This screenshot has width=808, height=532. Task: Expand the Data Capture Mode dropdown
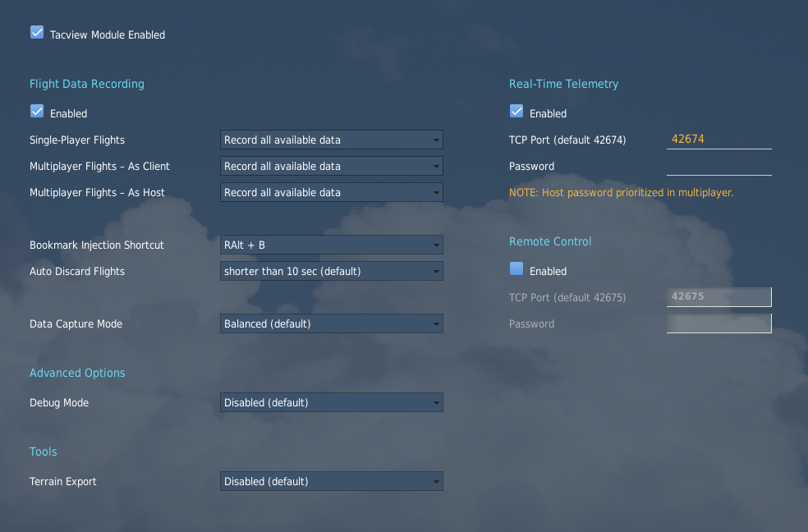pos(332,324)
